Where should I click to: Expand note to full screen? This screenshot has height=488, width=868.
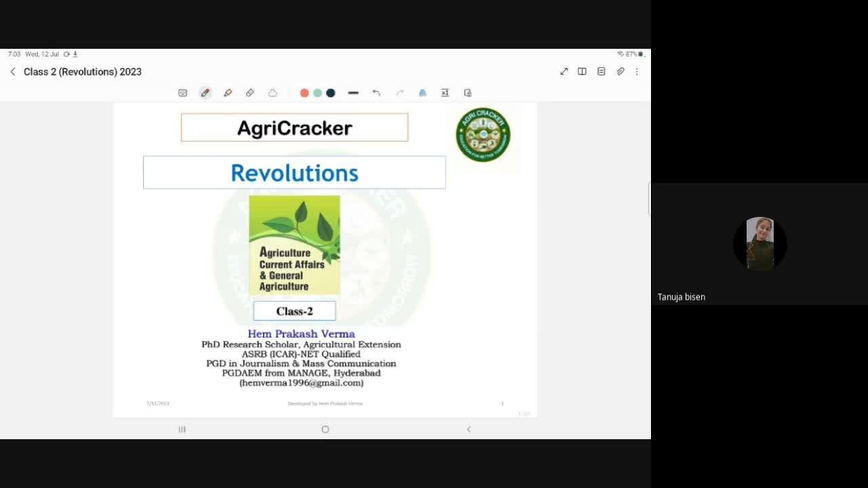coord(564,72)
